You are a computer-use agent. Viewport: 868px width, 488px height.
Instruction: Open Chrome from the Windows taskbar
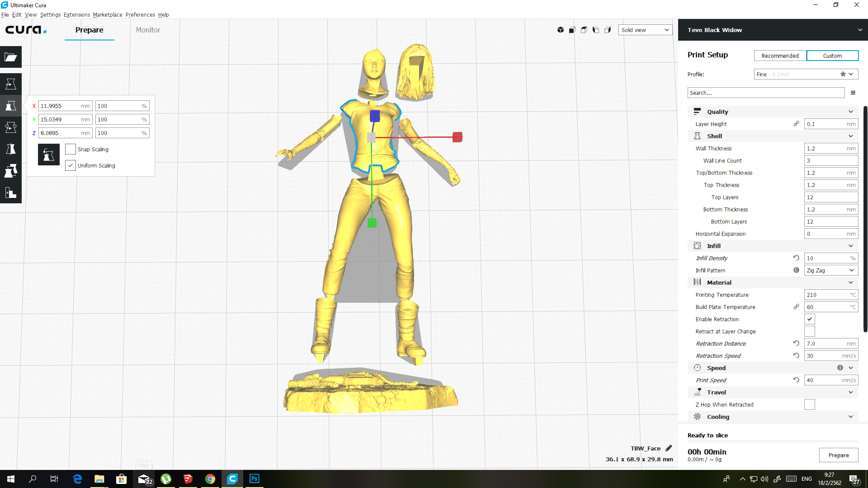[210, 479]
